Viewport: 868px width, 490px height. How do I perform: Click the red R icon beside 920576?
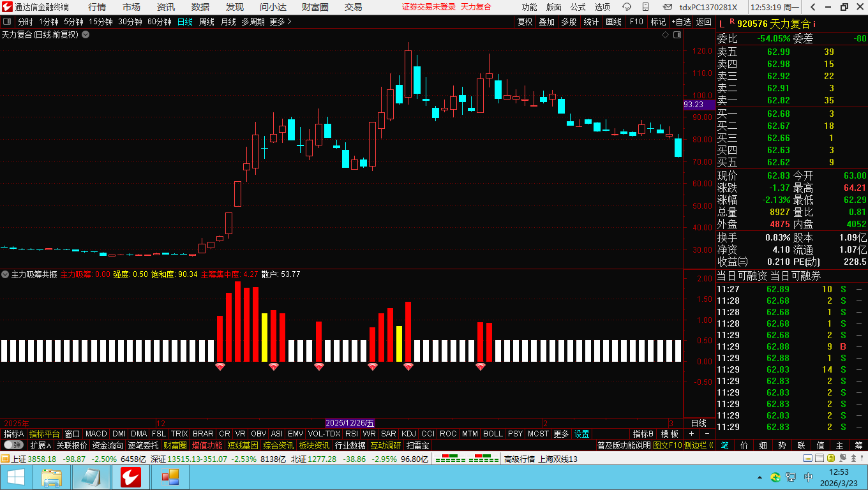pyautogui.click(x=731, y=22)
